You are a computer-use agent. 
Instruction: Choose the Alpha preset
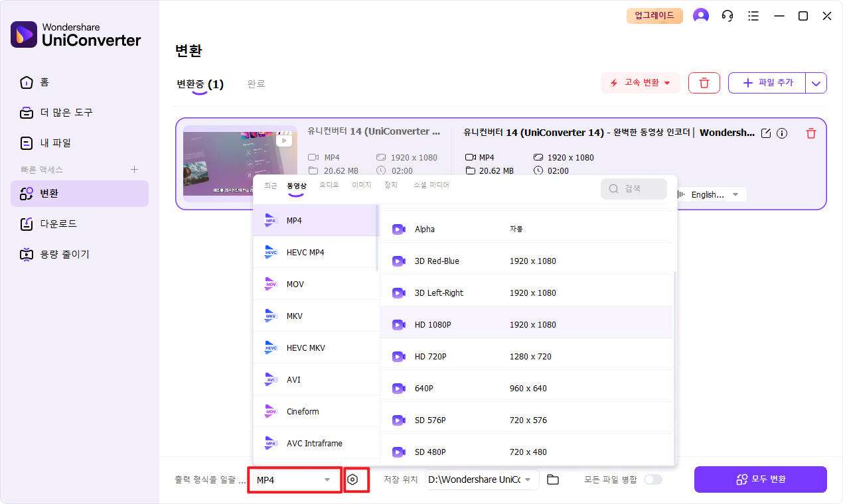coord(526,229)
